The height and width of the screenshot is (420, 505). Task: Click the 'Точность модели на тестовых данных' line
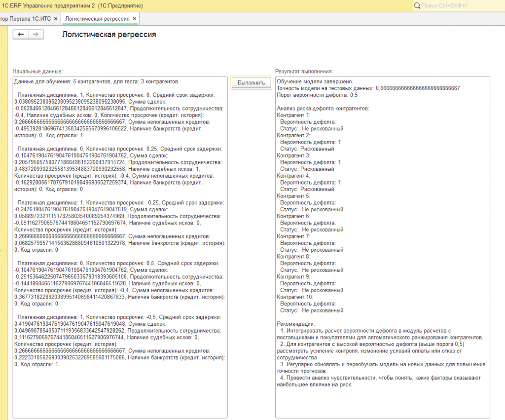(x=368, y=88)
